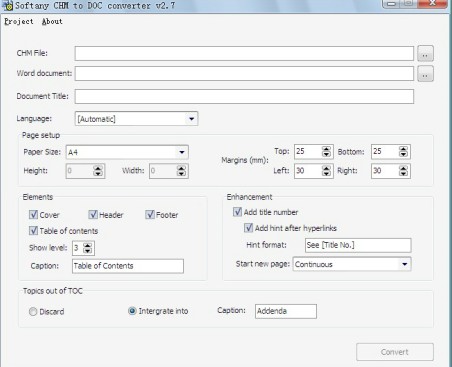
Task: Toggle the Footer checkbox
Action: (x=150, y=214)
